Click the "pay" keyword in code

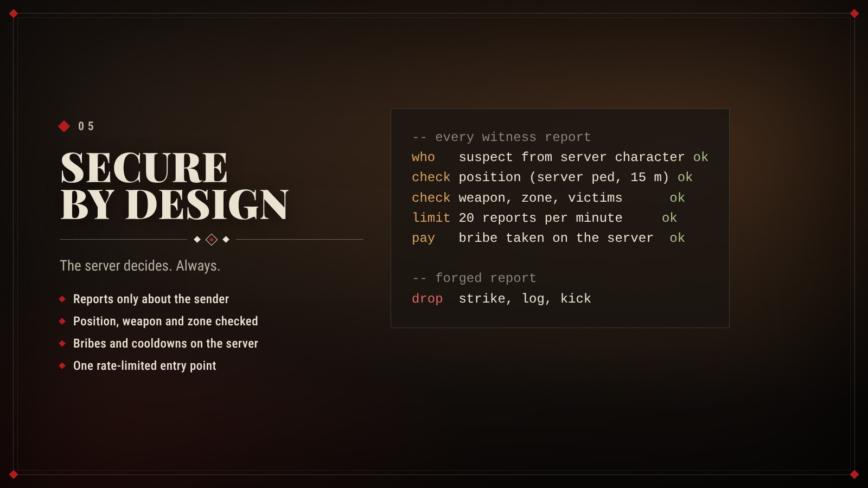423,238
